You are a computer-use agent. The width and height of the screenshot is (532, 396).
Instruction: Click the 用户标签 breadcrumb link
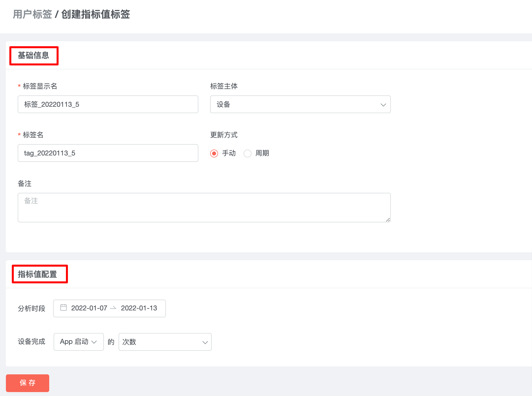pyautogui.click(x=32, y=14)
